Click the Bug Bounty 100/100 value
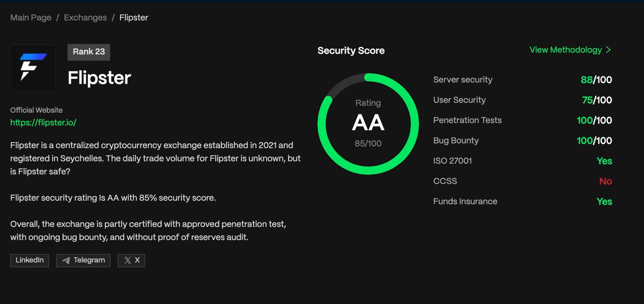Screen dimensions: 644x304 [x=594, y=140]
